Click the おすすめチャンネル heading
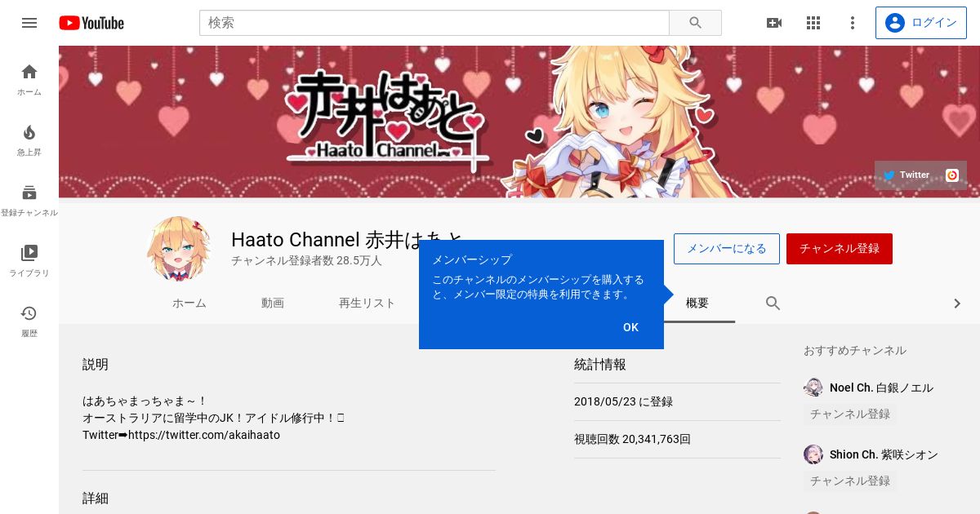Screen dimensions: 980x514 855,350
